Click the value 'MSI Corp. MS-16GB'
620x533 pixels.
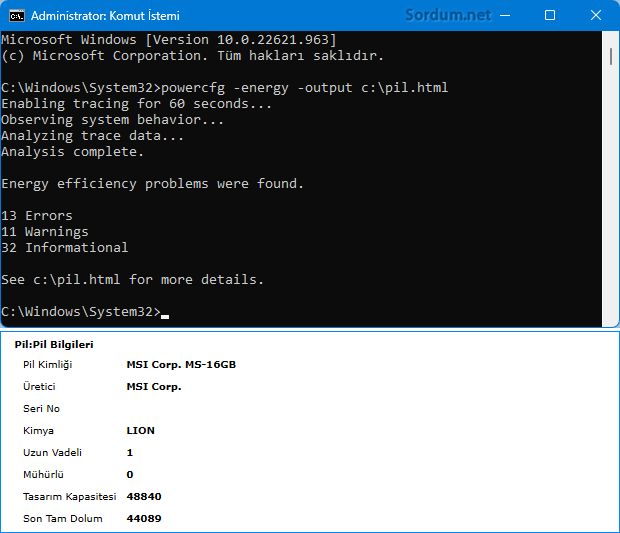[x=181, y=365]
